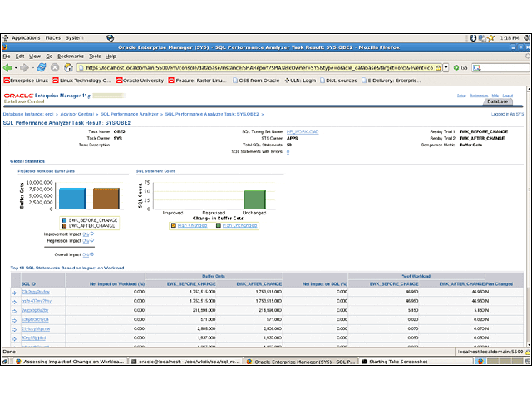Open the Enterprise Linux bookmark
Image resolution: width=532 pixels, height=399 pixels.
click(x=26, y=81)
